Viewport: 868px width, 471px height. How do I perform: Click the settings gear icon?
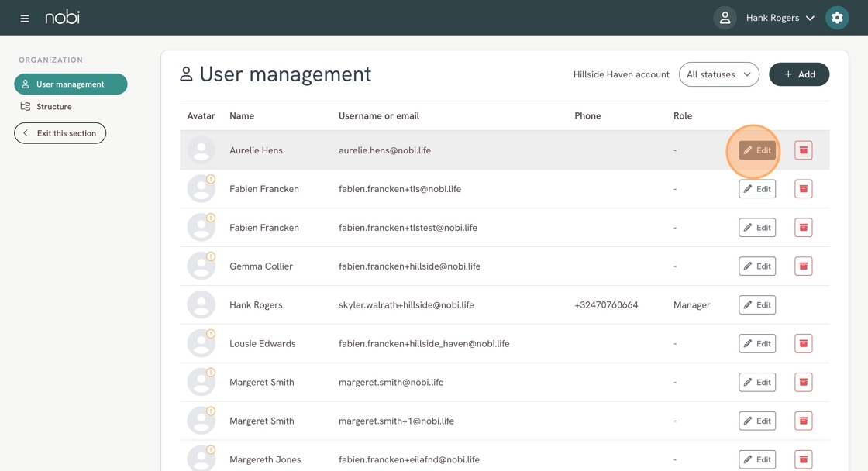[x=837, y=18]
